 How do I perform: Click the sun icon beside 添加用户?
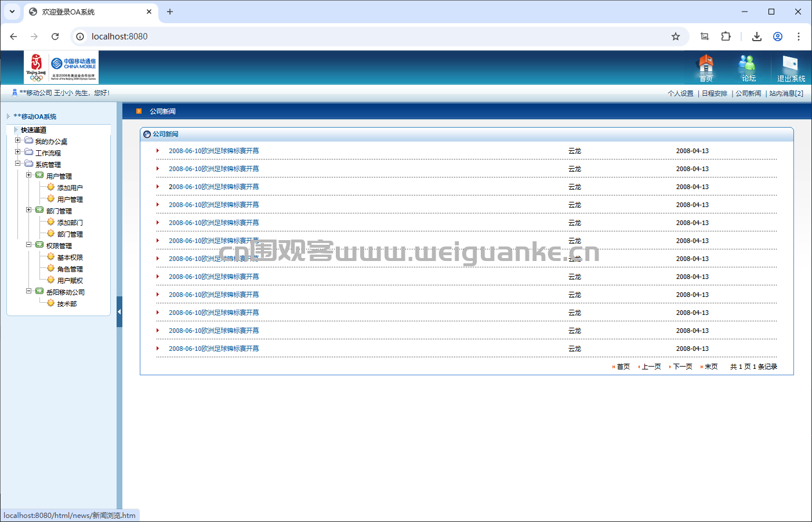[51, 187]
